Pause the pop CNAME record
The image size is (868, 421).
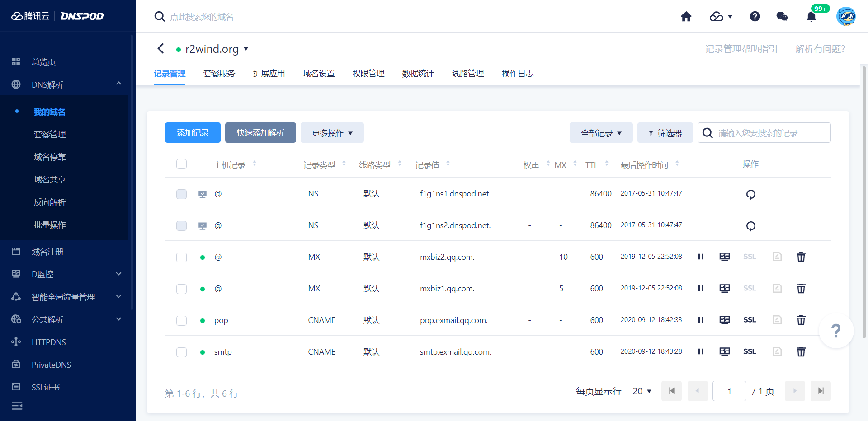point(700,320)
